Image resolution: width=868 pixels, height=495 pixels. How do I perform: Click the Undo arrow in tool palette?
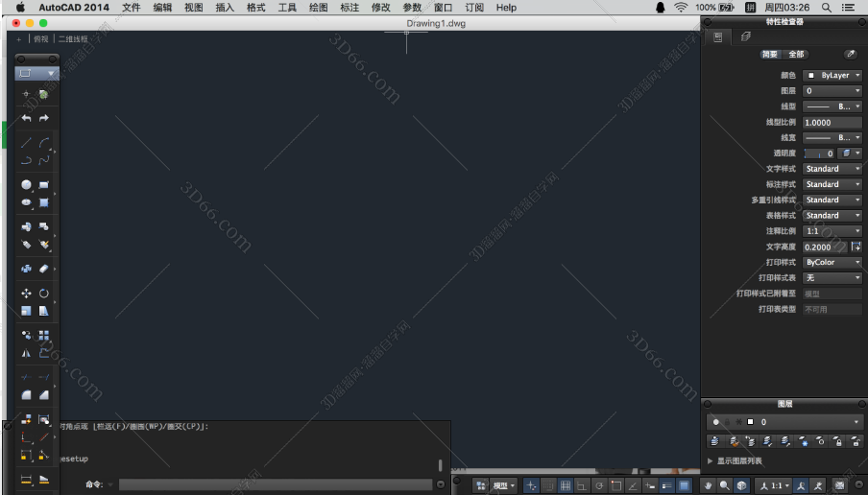27,118
